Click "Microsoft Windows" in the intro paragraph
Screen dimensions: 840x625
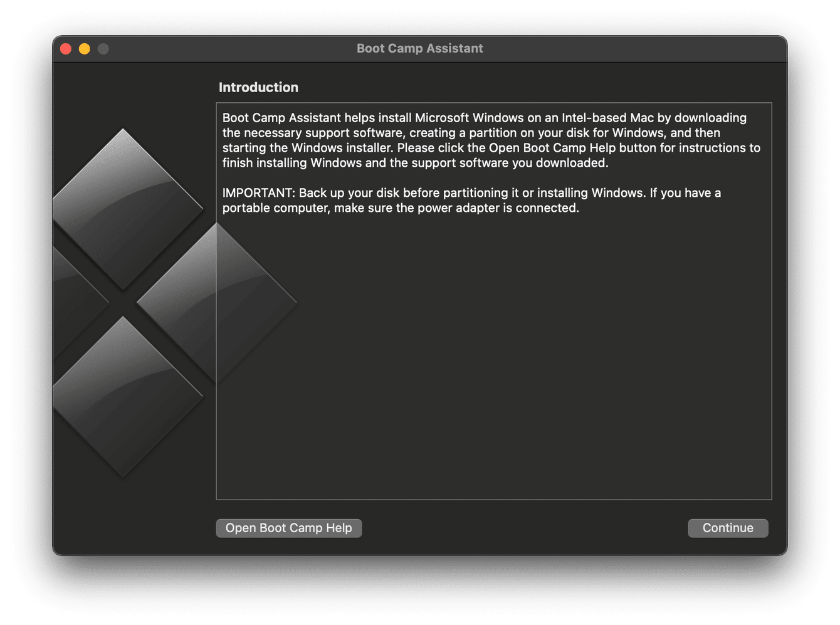[469, 118]
